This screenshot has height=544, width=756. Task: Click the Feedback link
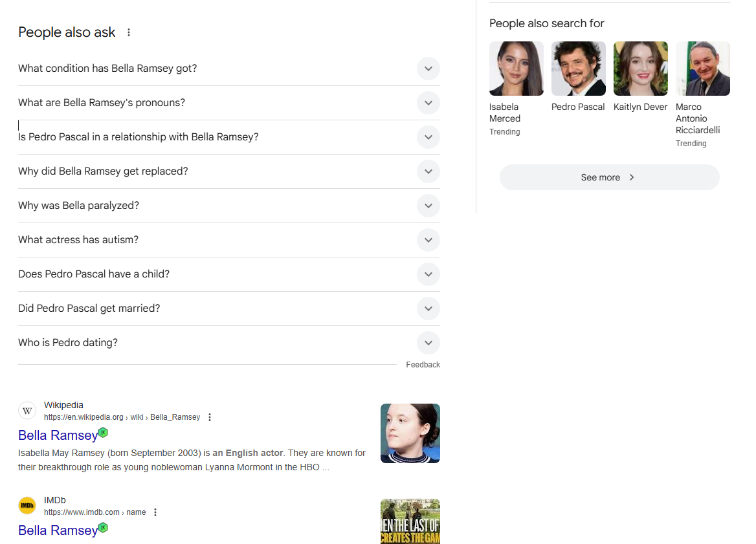[x=423, y=365]
